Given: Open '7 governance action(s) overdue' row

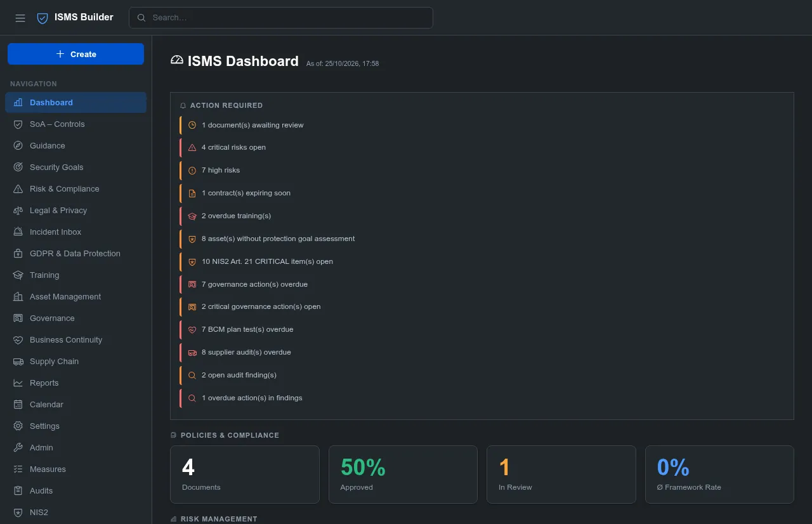Looking at the screenshot, I should (482, 284).
